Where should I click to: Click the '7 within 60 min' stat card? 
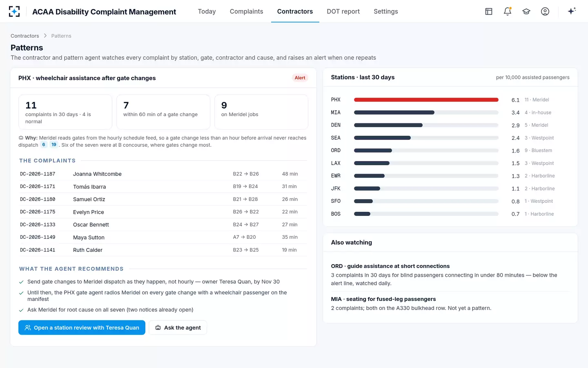click(163, 112)
